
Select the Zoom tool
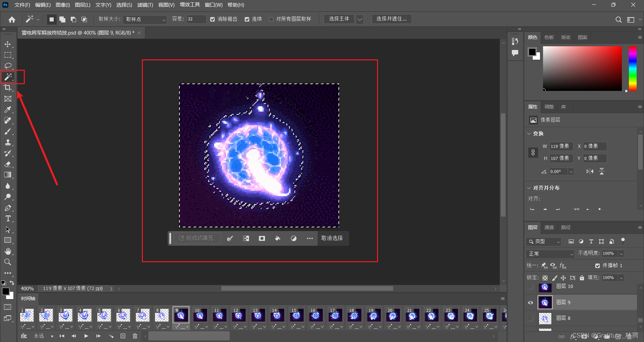[7, 262]
